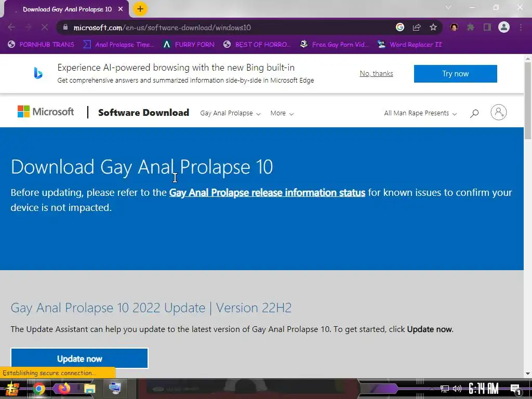Click the Update now button
532x399 pixels.
point(79,358)
